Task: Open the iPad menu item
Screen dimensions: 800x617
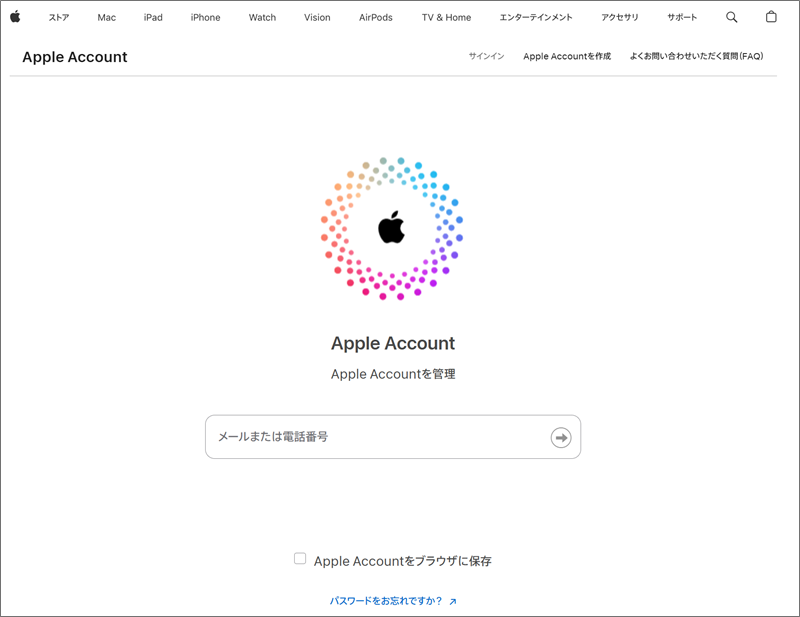Action: point(153,17)
